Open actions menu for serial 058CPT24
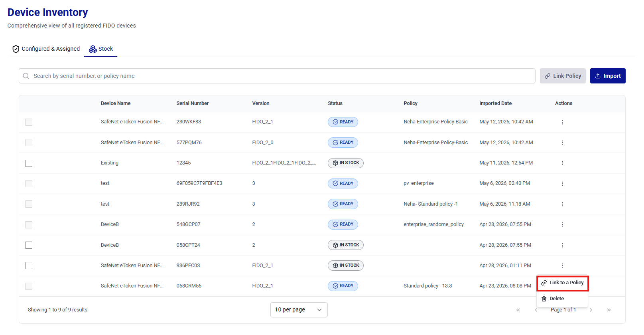 coord(562,245)
